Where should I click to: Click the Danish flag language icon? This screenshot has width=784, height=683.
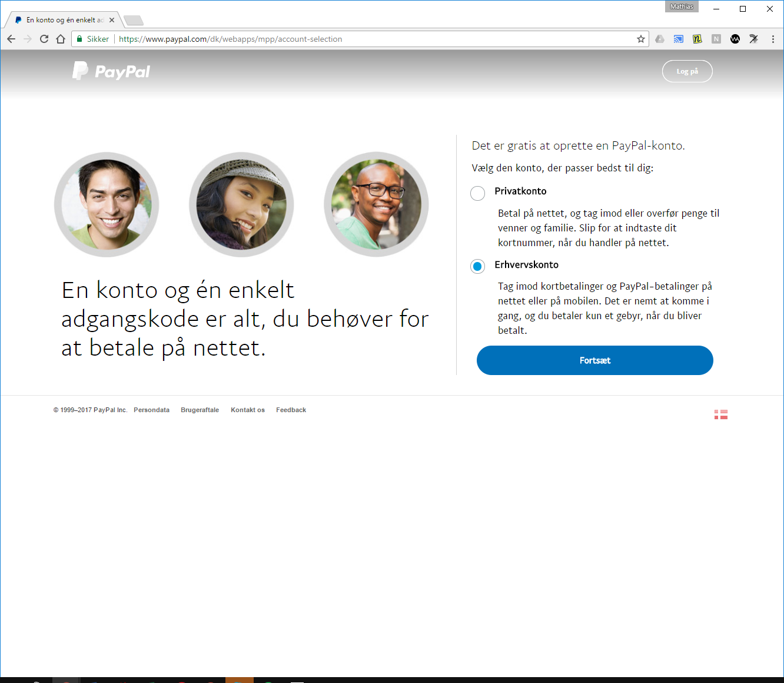720,414
